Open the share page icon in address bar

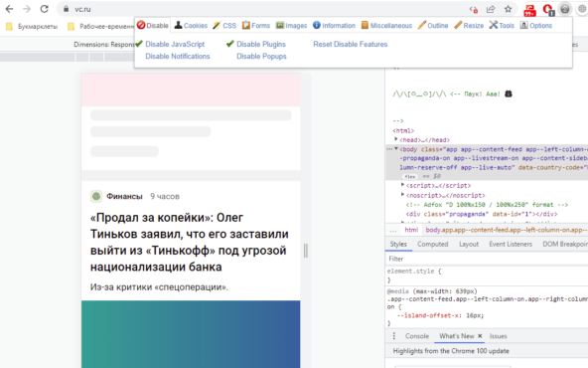pyautogui.click(x=491, y=9)
